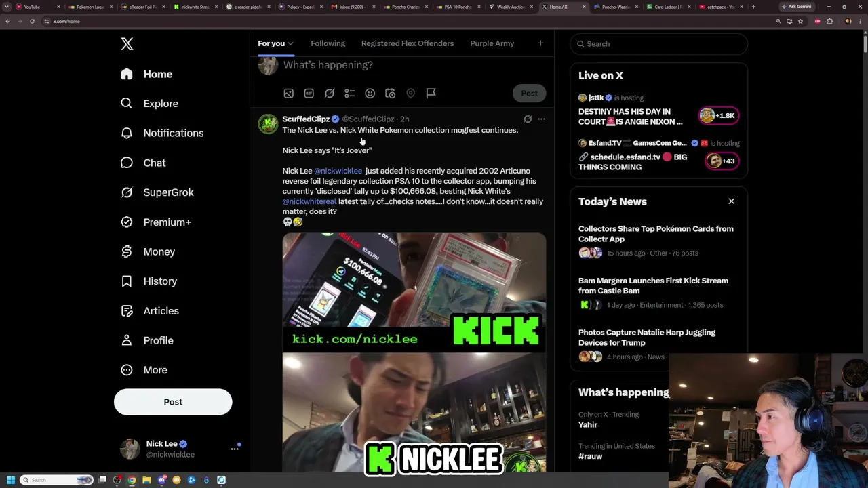
Task: Click the Yahir trending topic
Action: pos(588,425)
